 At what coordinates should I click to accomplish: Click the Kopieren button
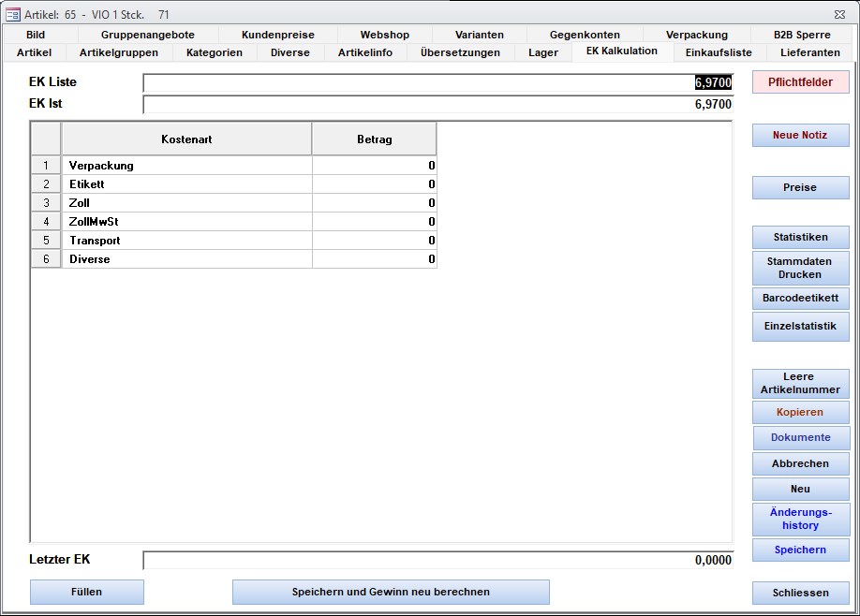(x=800, y=412)
